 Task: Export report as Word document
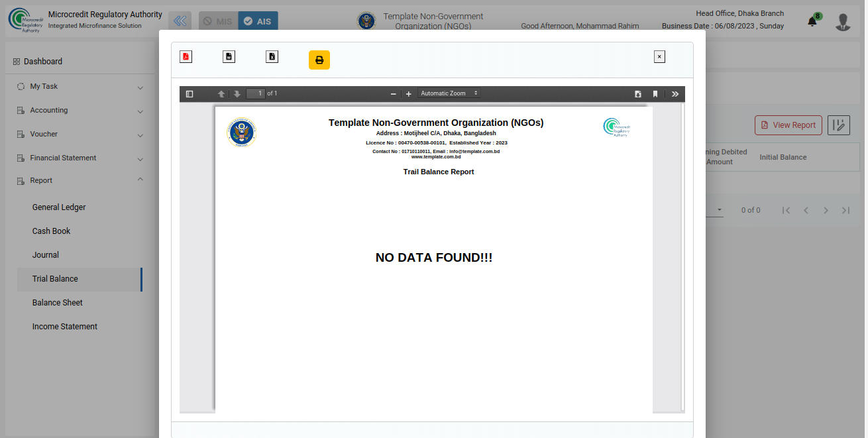point(229,56)
